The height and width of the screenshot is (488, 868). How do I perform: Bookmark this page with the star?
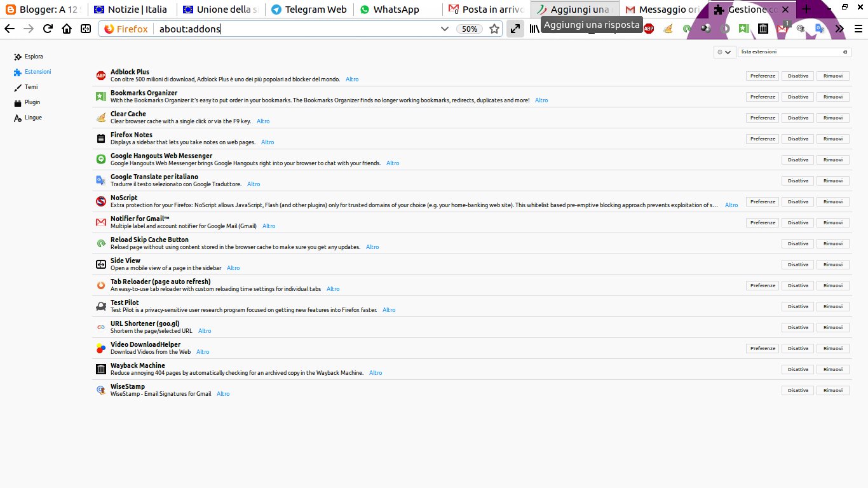tap(494, 29)
